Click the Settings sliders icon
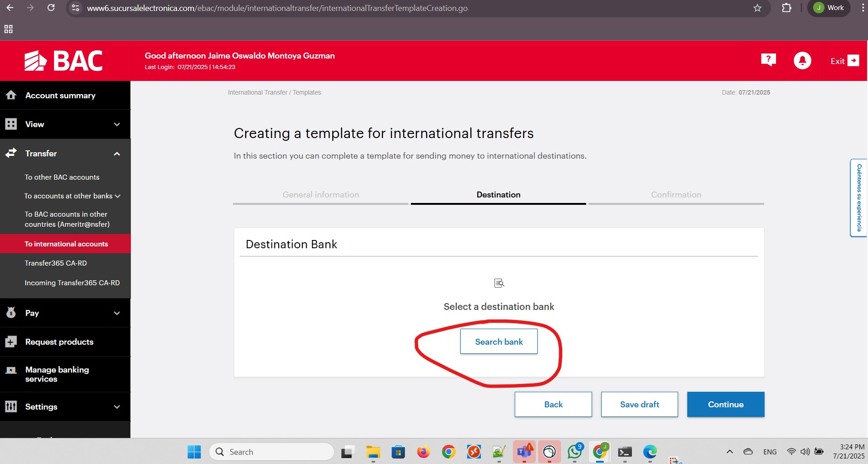This screenshot has height=464, width=868. (11, 406)
